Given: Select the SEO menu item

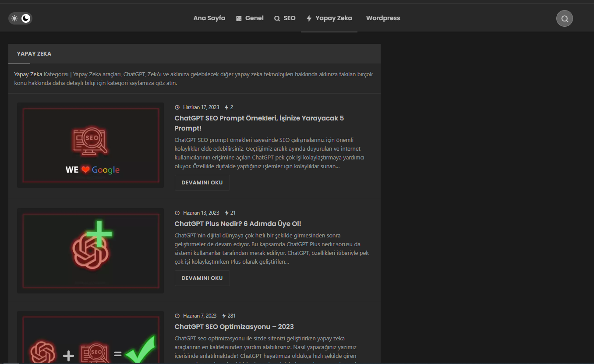Looking at the screenshot, I should click(x=285, y=18).
